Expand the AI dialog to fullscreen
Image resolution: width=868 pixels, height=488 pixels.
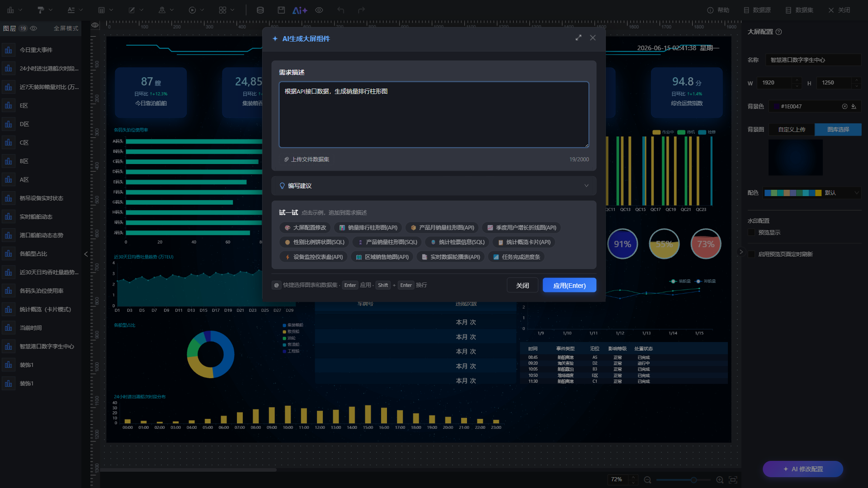coord(578,38)
